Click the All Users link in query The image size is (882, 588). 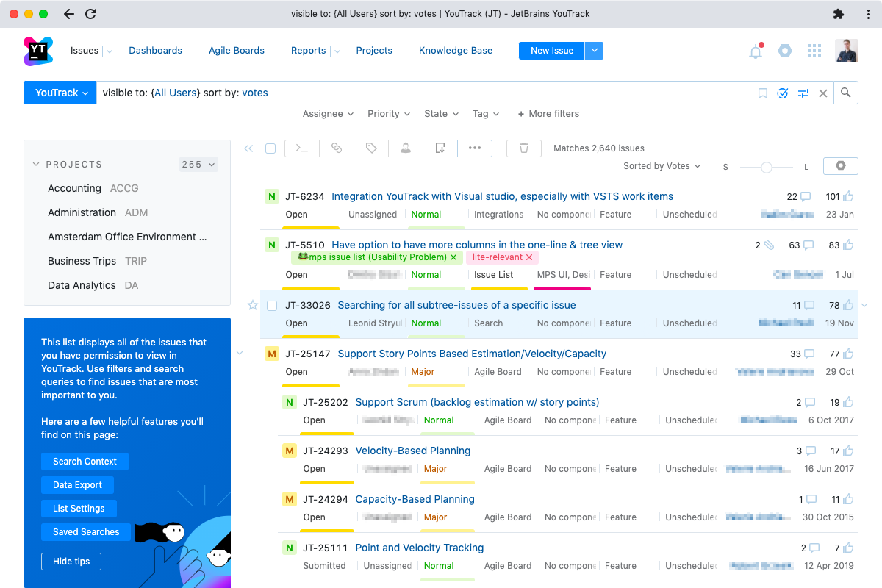coord(175,93)
